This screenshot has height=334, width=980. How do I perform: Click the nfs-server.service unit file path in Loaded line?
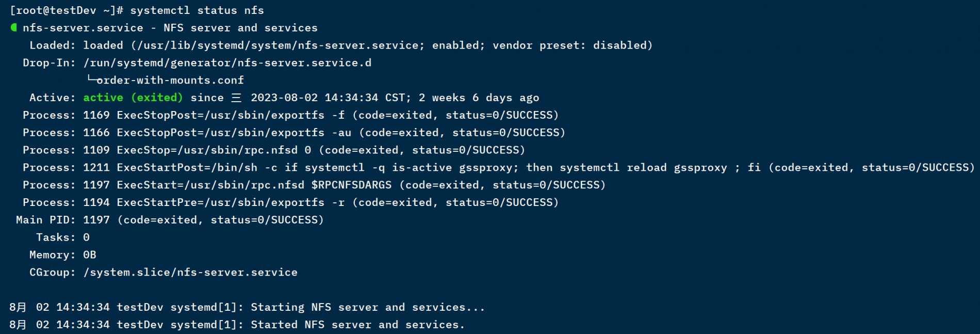278,45
